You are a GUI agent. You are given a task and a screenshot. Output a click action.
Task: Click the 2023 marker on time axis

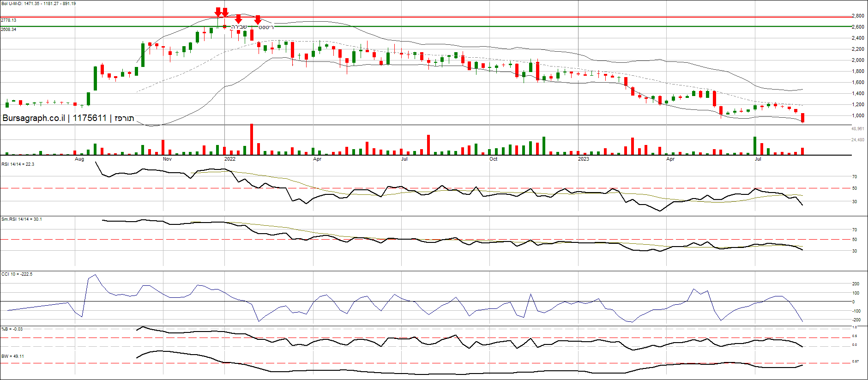click(584, 159)
